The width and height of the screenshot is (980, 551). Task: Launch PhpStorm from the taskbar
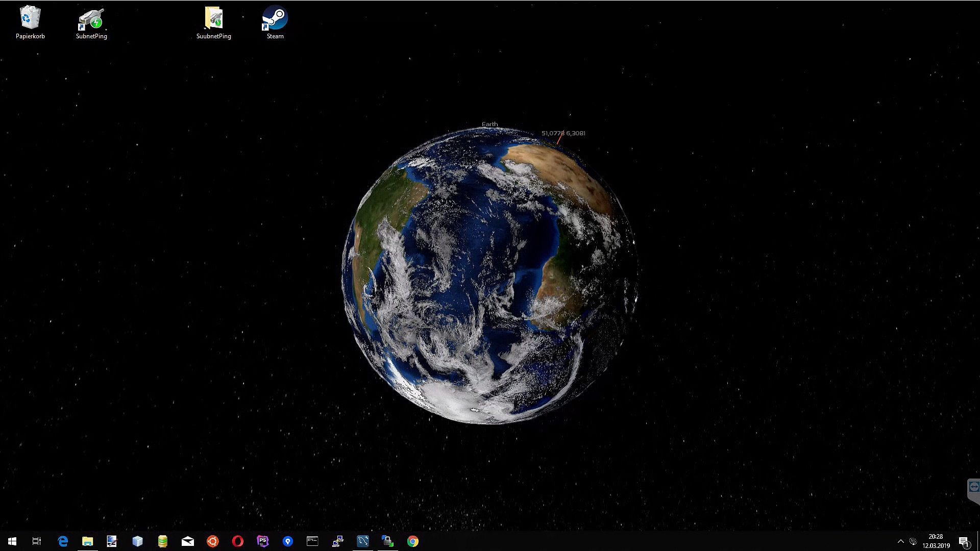[x=263, y=541]
